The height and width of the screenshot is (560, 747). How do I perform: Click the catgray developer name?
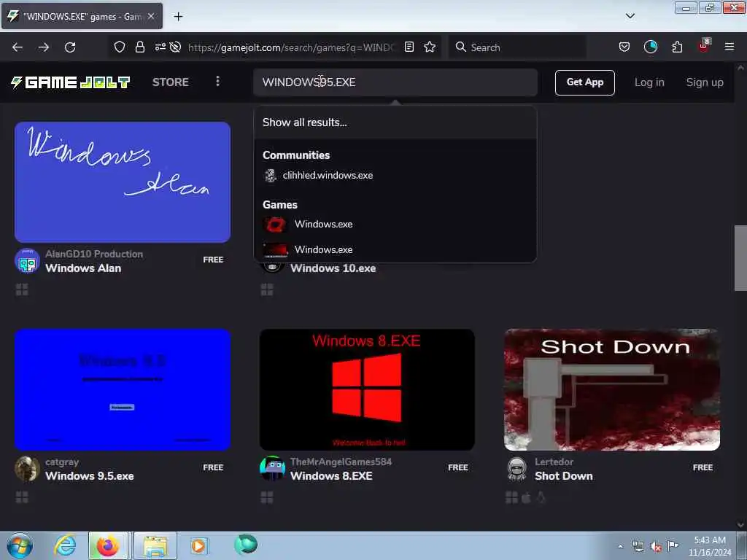click(62, 462)
